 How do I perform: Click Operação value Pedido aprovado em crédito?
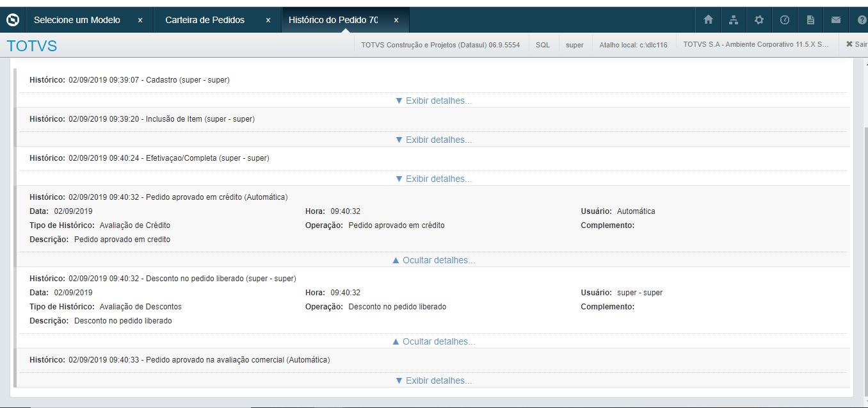coord(397,225)
